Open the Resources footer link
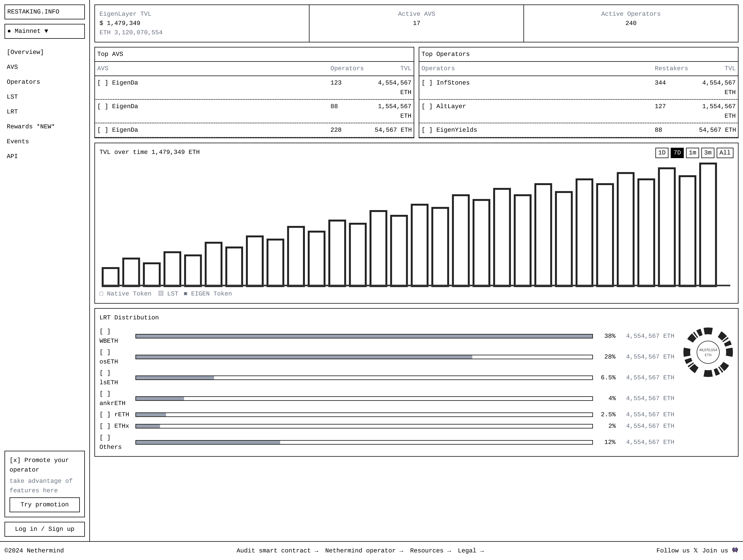Image resolution: width=743 pixels, height=560 pixels. click(x=431, y=551)
